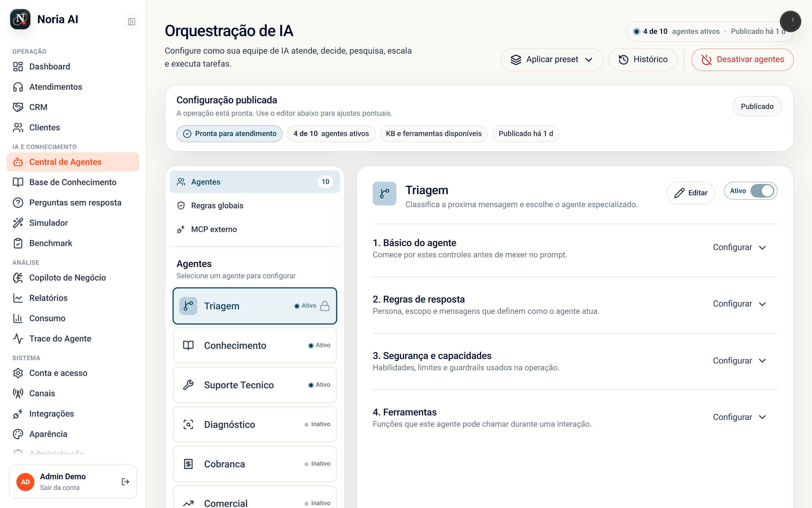Click the Editar button for Triagem

pos(690,193)
